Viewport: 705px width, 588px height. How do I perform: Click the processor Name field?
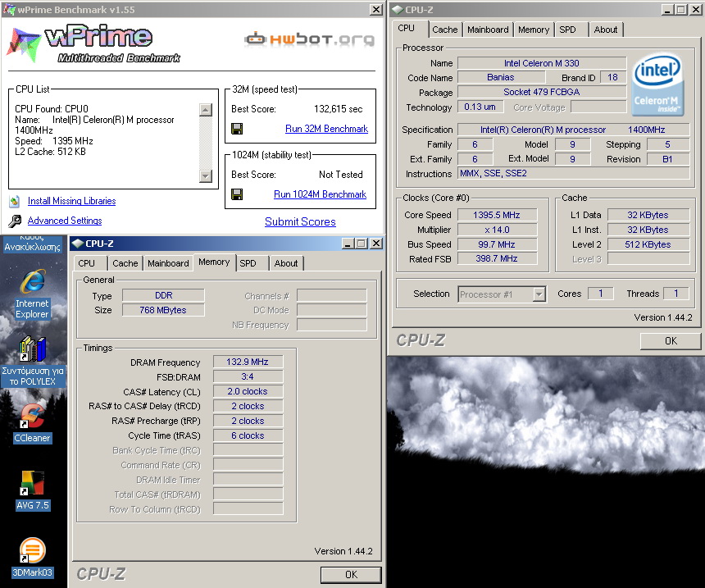[x=542, y=63]
